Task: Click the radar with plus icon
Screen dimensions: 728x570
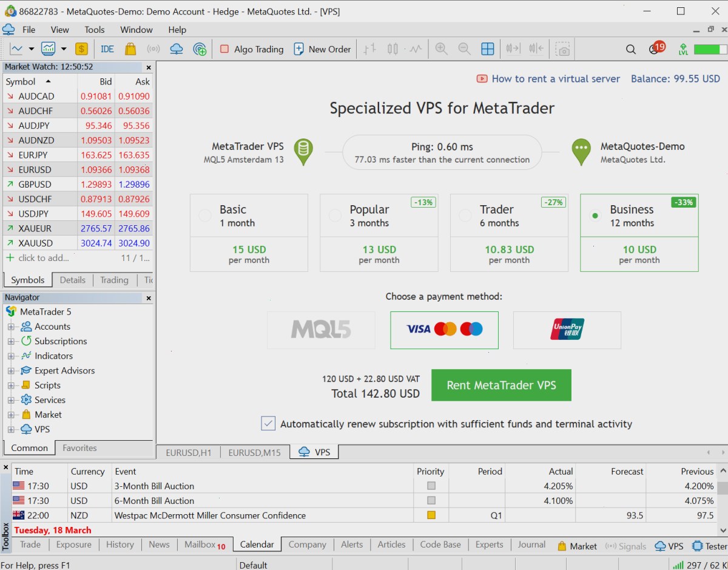Action: click(x=200, y=49)
